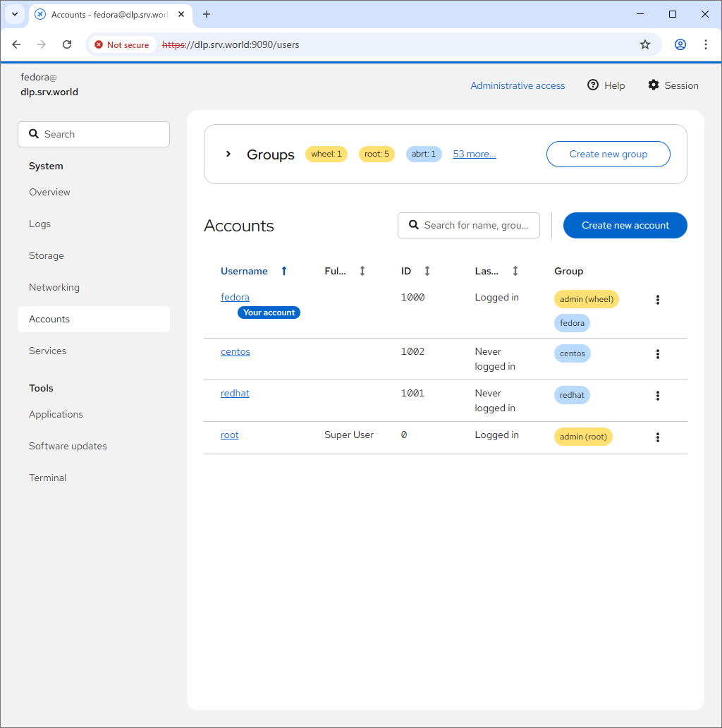
Task: Click the centos group label
Action: [572, 354]
